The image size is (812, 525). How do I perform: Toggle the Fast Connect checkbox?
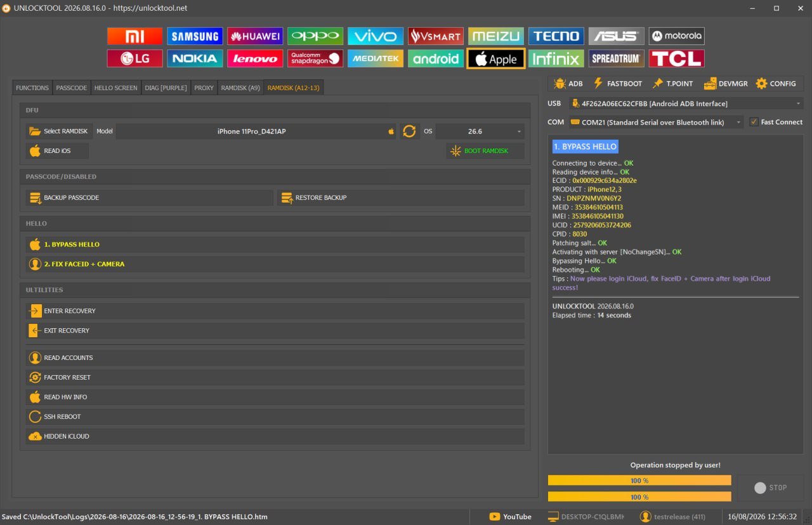coord(754,122)
